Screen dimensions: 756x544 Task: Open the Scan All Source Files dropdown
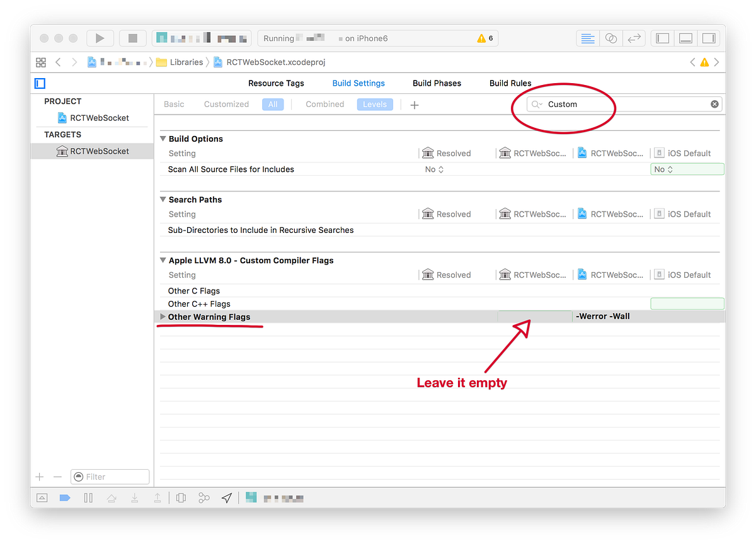tap(433, 169)
